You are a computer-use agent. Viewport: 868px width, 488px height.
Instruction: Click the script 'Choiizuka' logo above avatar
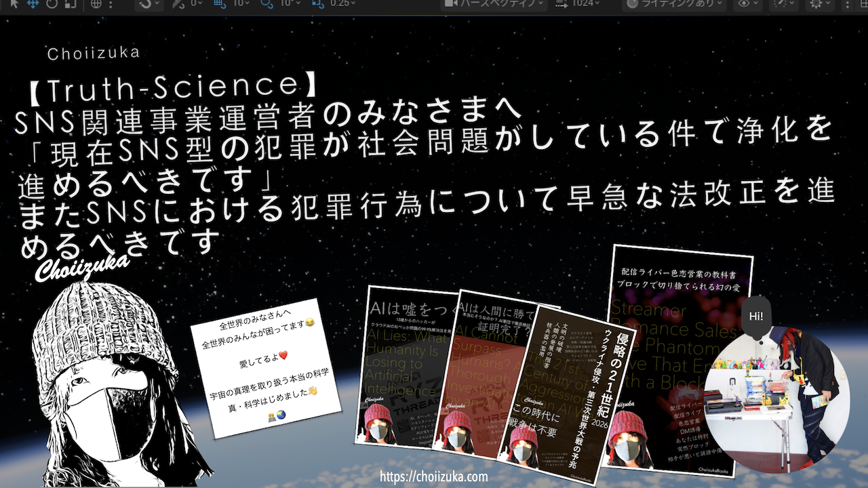pos(83,266)
